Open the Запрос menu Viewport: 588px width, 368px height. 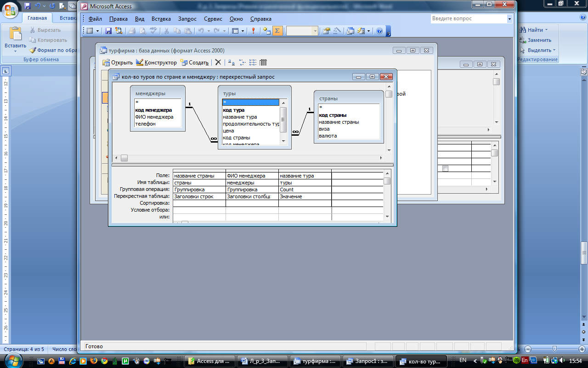(x=187, y=19)
